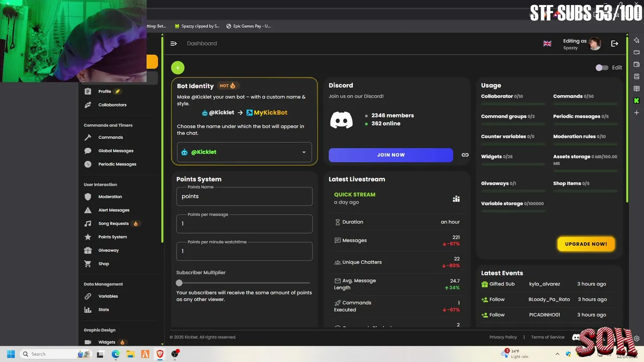Open the Brave Leo AI sidebar icon

tap(636, 40)
